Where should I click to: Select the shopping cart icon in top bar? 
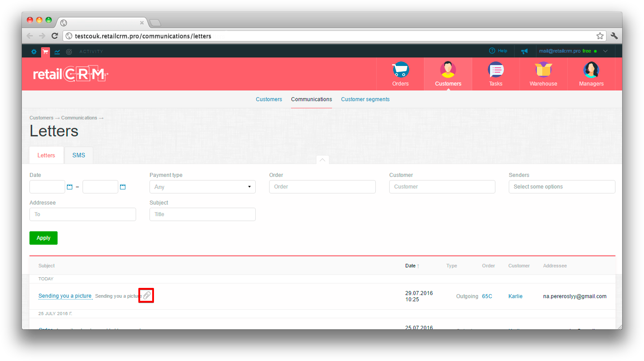click(46, 52)
